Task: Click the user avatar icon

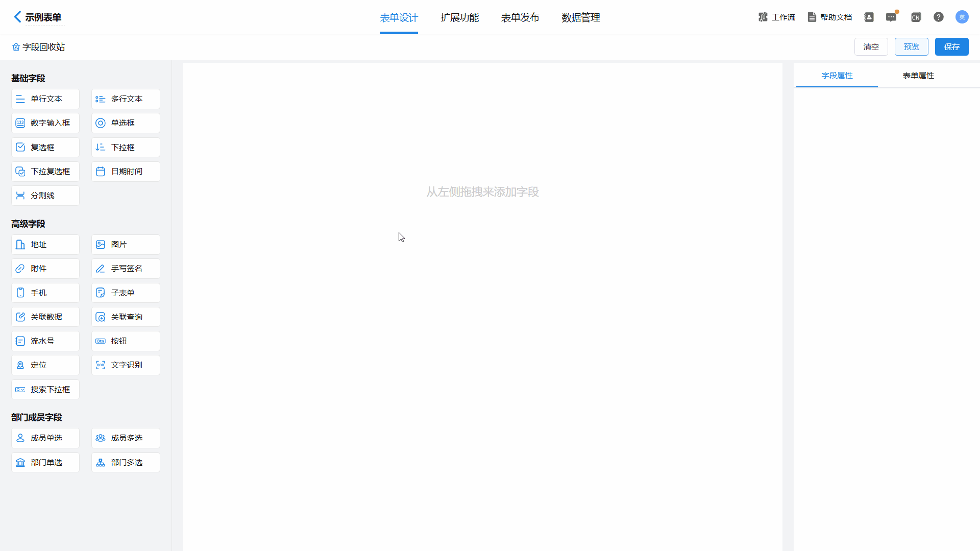Action: click(x=962, y=17)
